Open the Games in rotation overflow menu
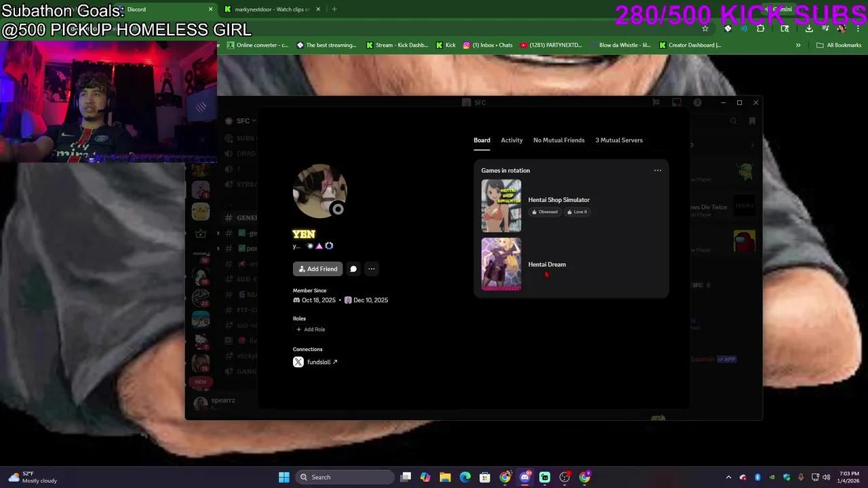This screenshot has height=488, width=868. coord(657,170)
